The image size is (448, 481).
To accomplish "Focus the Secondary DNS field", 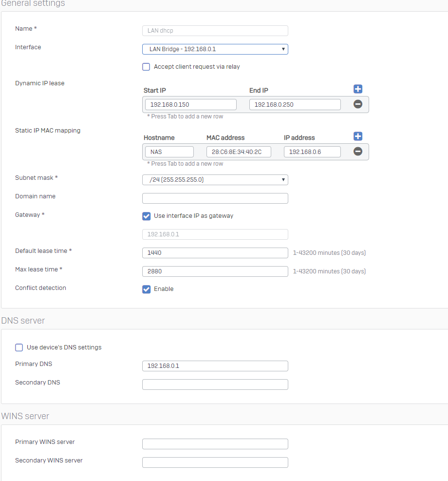I will (215, 385).
